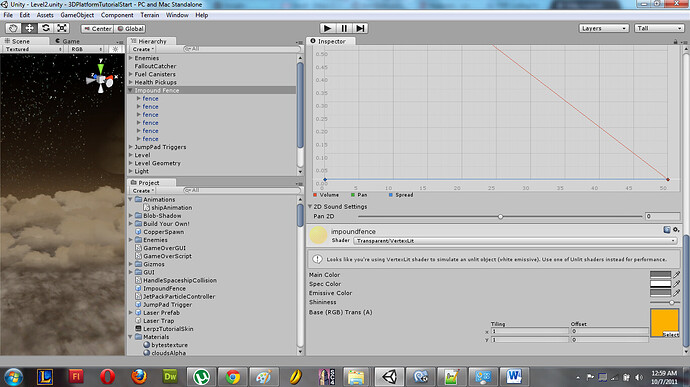Screen dimensions: 690x387
Task: Open the Shader Transparent/VertexLit dropdown
Action: pos(515,241)
